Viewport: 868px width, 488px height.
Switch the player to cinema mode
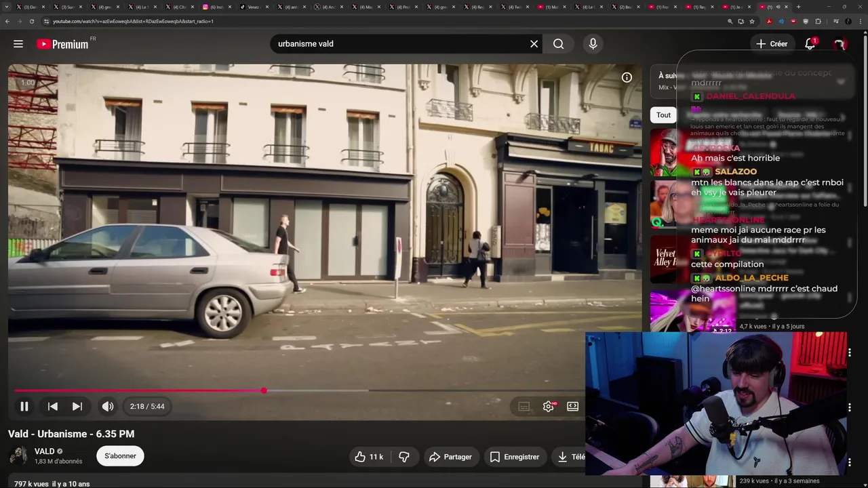pos(572,406)
